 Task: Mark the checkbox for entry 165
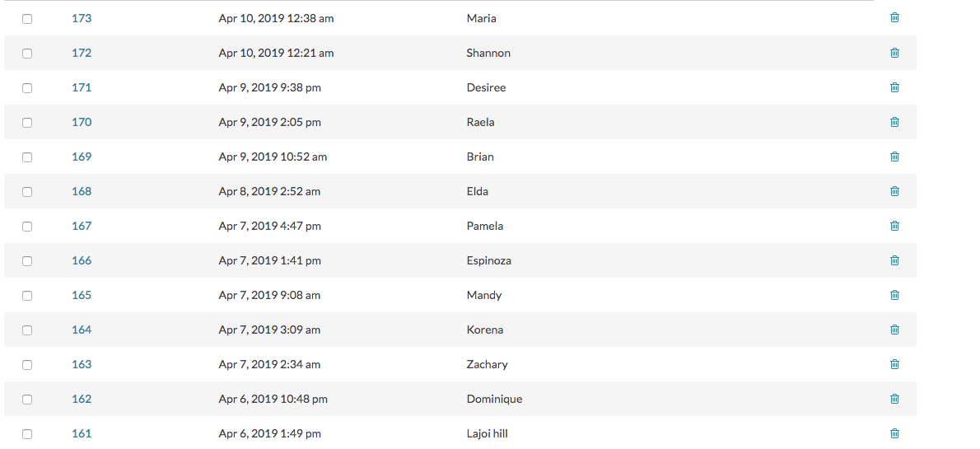pyautogui.click(x=27, y=295)
